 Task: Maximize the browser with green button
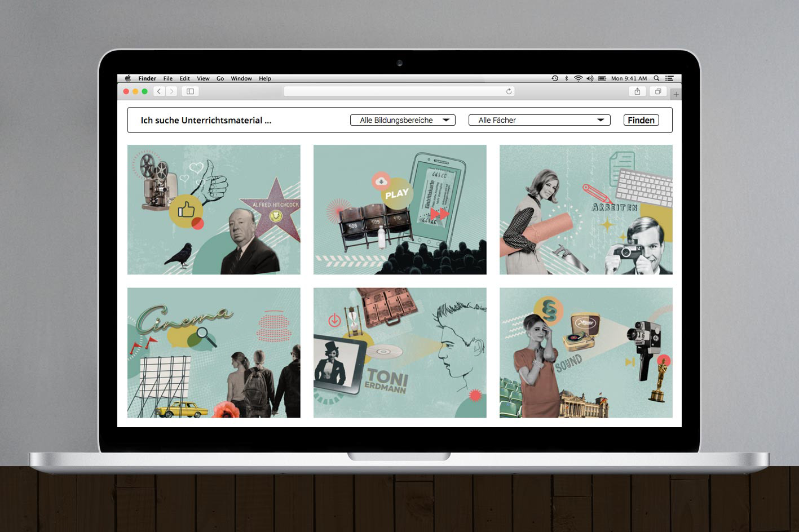coord(145,91)
